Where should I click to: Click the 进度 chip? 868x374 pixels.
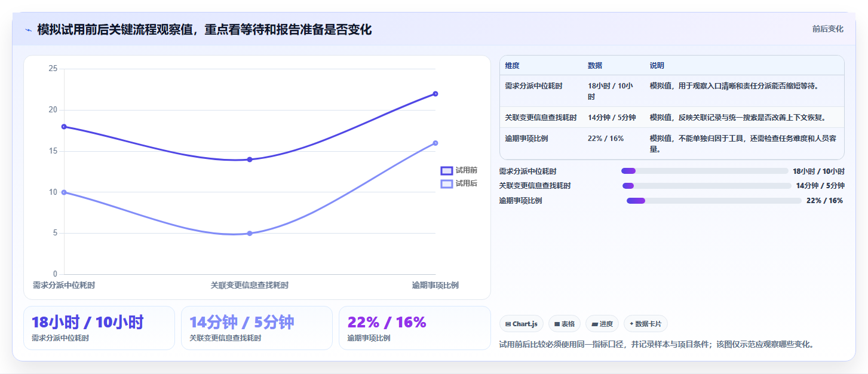[602, 324]
